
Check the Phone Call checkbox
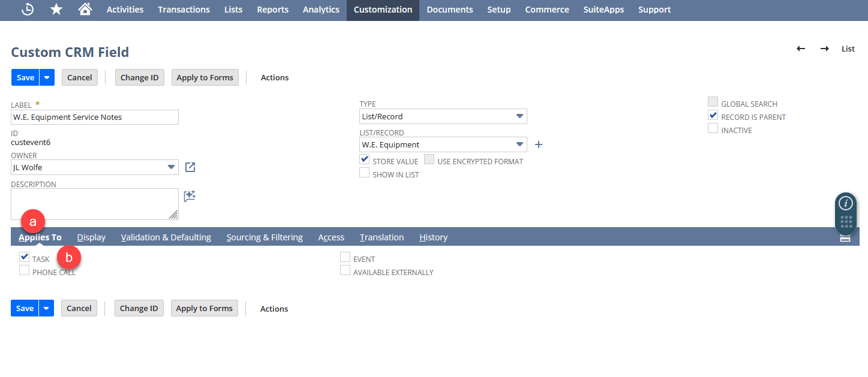point(24,270)
